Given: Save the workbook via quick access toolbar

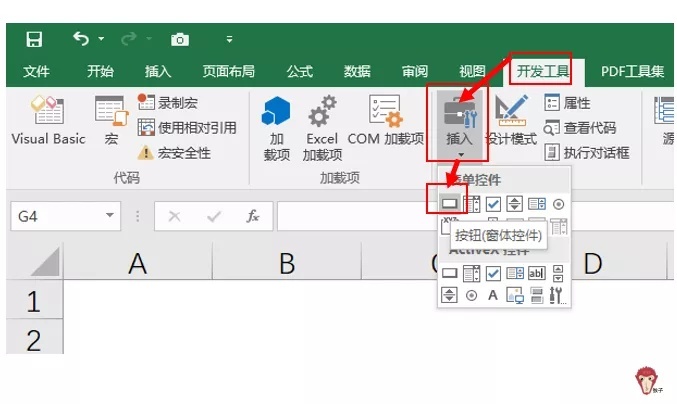Looking at the screenshot, I should pyautogui.click(x=34, y=39).
